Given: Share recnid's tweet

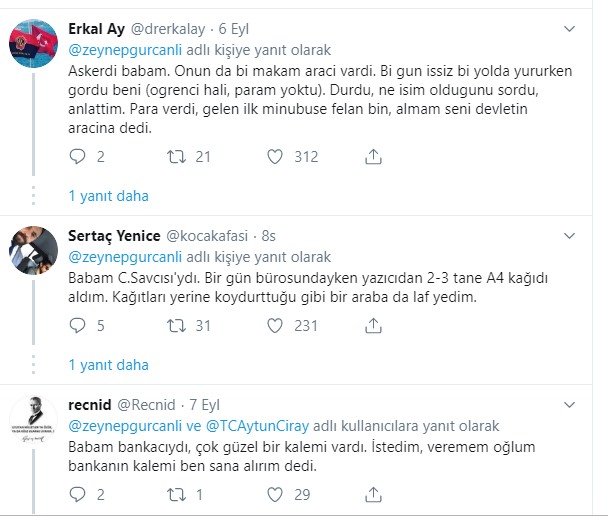Looking at the screenshot, I should (x=373, y=494).
